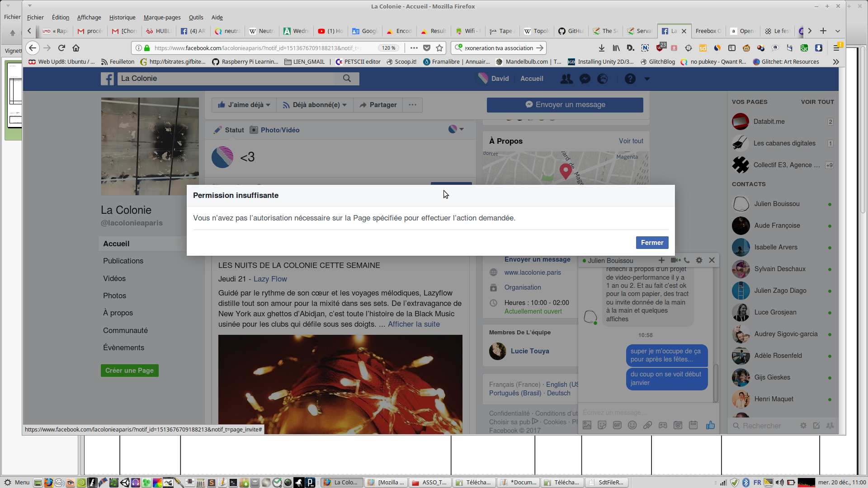Open the www.lacolonie.paris link
The height and width of the screenshot is (488, 868).
(533, 272)
